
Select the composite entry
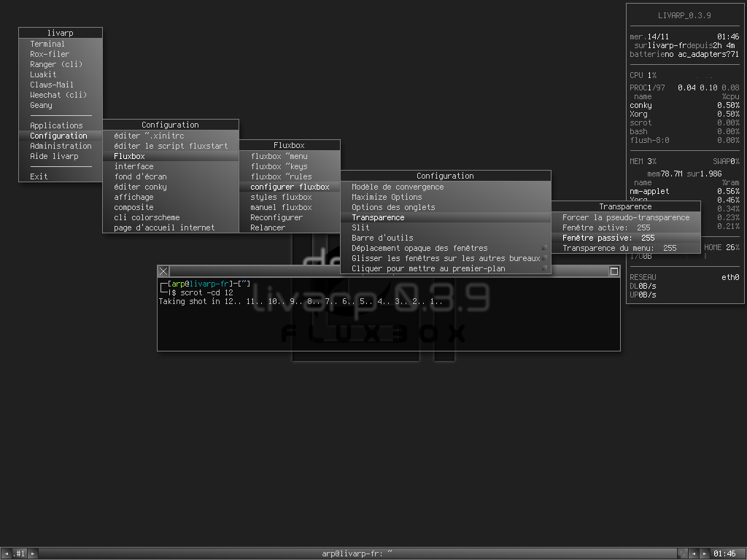coord(171,207)
